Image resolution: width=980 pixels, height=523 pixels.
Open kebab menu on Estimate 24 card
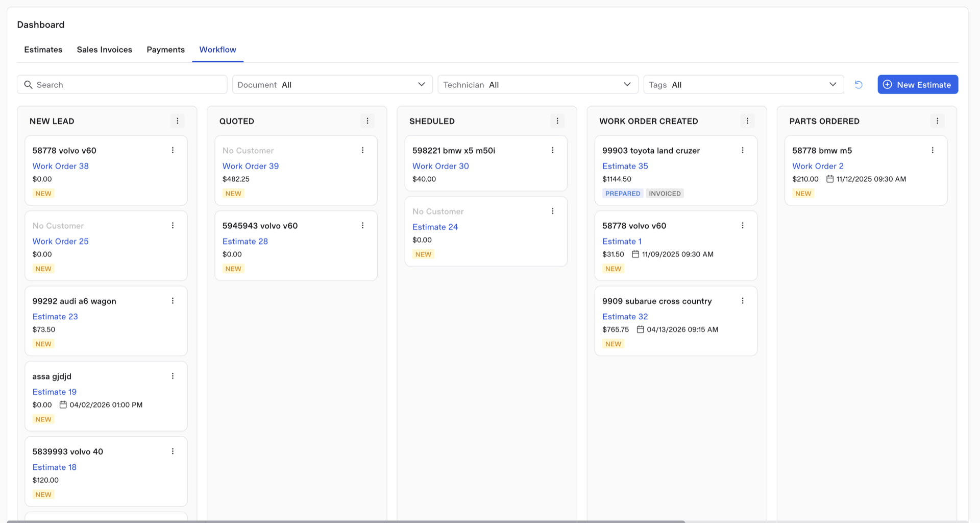point(552,211)
